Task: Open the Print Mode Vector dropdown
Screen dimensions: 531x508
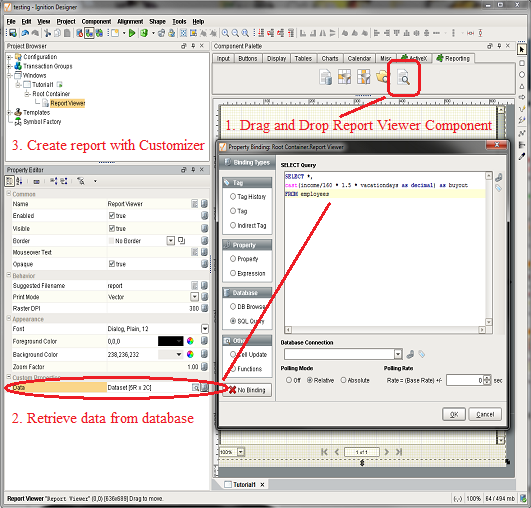Action: click(x=194, y=297)
